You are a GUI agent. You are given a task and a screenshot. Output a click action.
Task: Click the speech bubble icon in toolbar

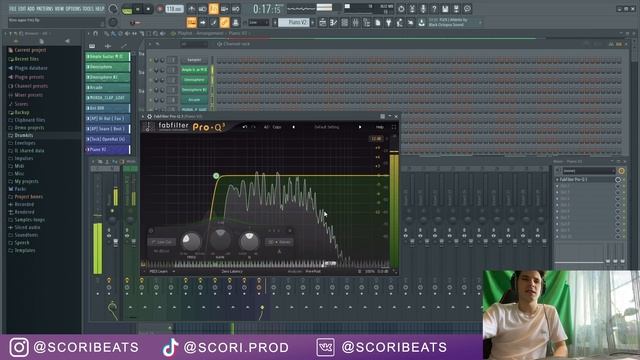[x=467, y=9]
